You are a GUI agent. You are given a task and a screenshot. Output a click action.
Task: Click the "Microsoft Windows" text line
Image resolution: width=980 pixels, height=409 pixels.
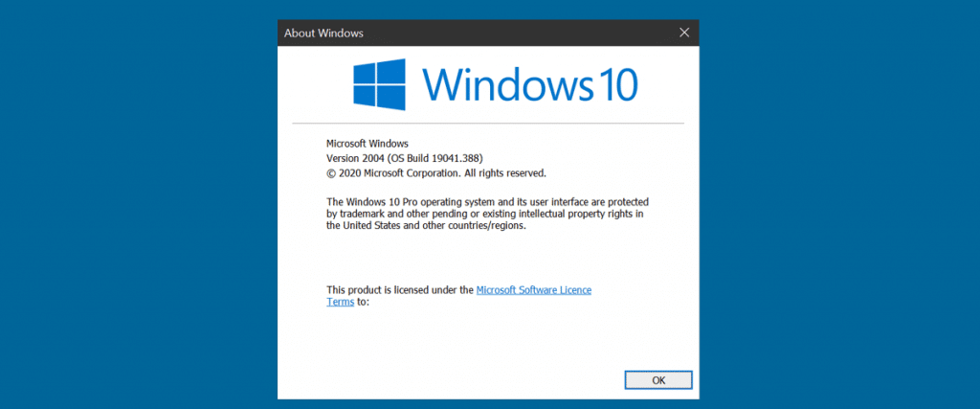pyautogui.click(x=367, y=144)
